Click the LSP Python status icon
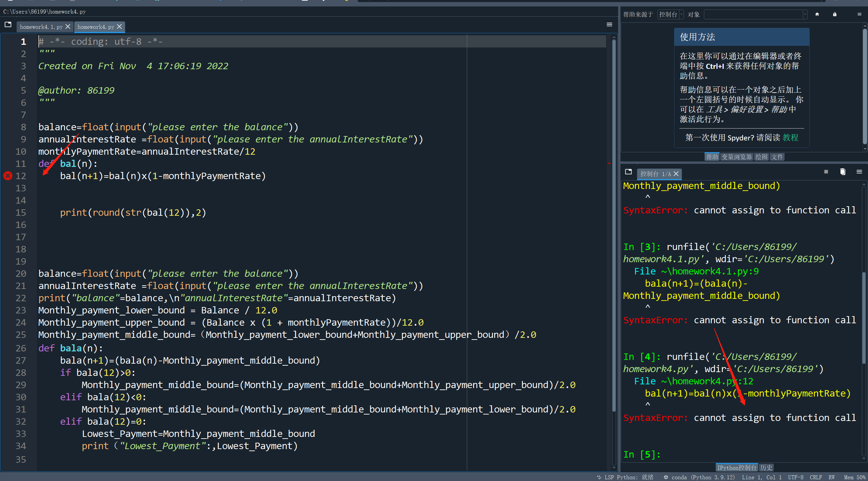This screenshot has height=481, width=868. point(599,477)
